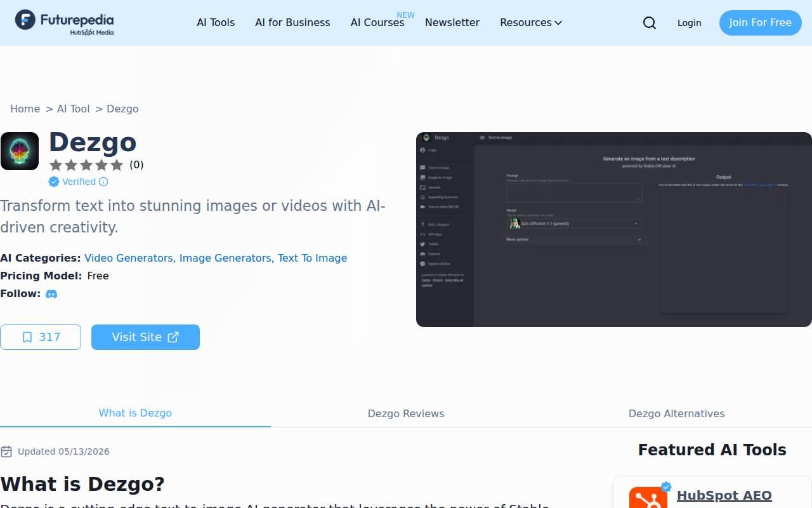Viewport: 812px width, 508px height.
Task: Click the What is Dezgo? heading
Action: 82,484
